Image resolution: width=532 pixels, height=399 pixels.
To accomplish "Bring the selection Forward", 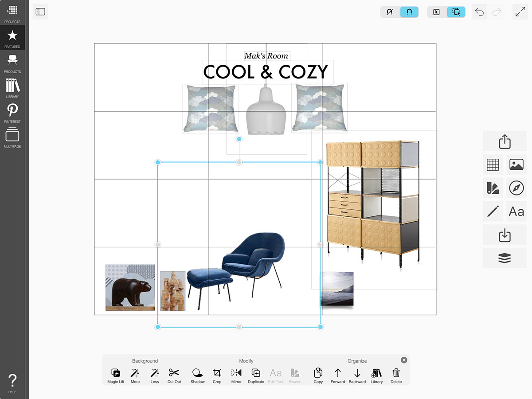I will pos(337,376).
